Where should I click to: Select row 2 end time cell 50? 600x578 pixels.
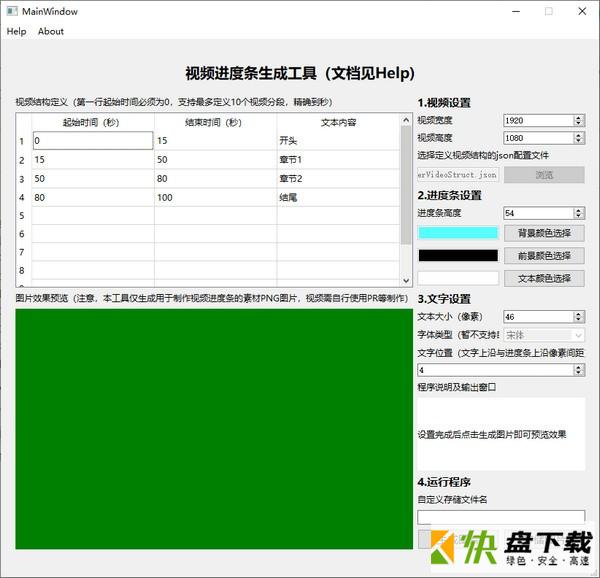(215, 160)
